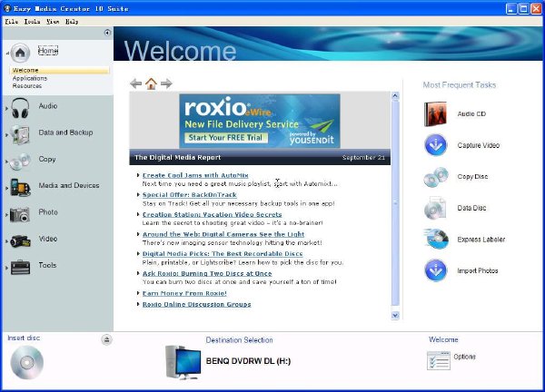545x392 pixels.
Task: Click the Capture Video label text
Action: pos(479,145)
